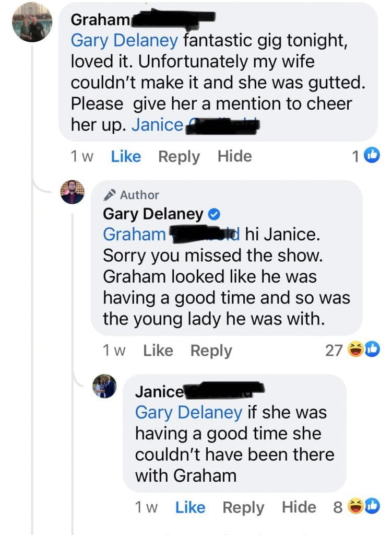Toggle Like on Janice's reply
The width and height of the screenshot is (392, 535).
[x=190, y=507]
